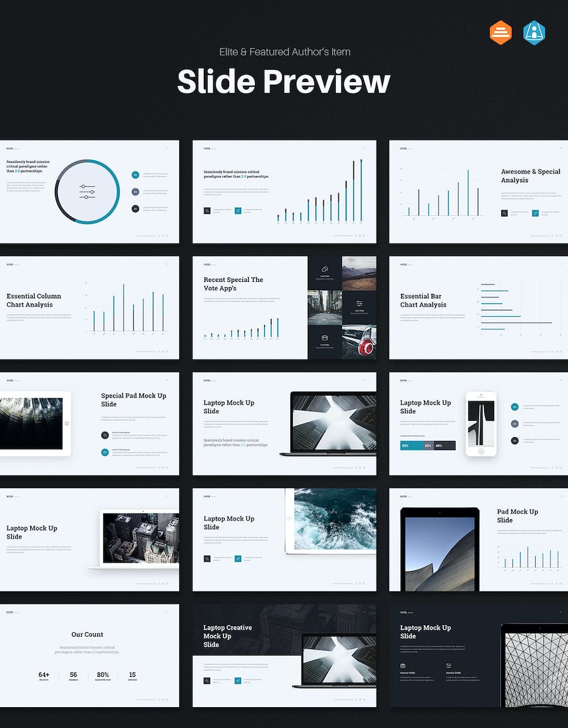Image resolution: width=568 pixels, height=728 pixels.
Task: Click the blue hexagon author badge
Action: pos(534,33)
